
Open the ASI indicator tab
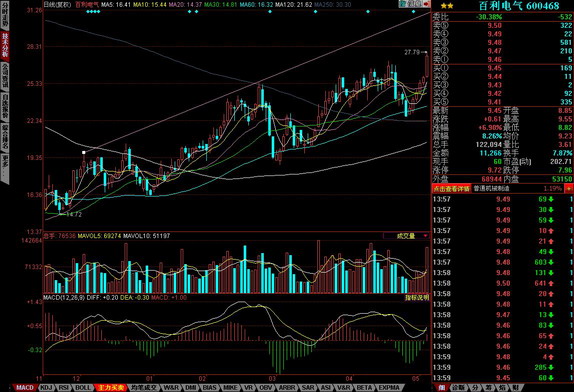pyautogui.click(x=325, y=387)
